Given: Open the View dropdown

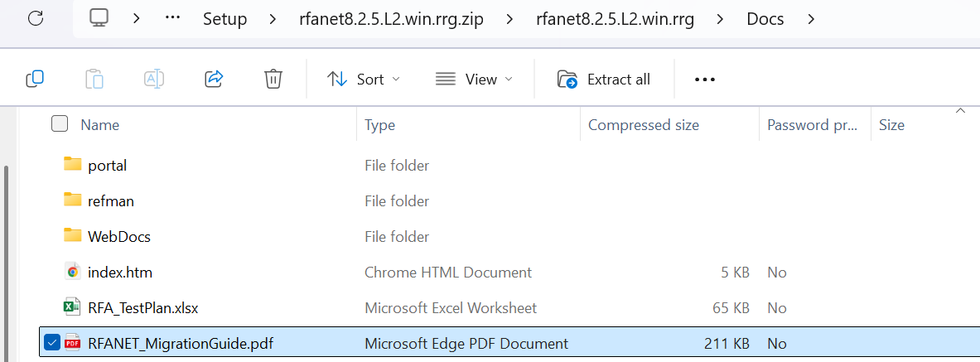Looking at the screenshot, I should (474, 80).
